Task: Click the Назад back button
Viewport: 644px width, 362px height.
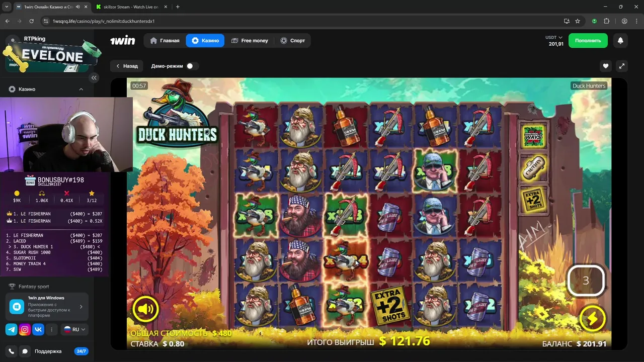Action: click(127, 66)
